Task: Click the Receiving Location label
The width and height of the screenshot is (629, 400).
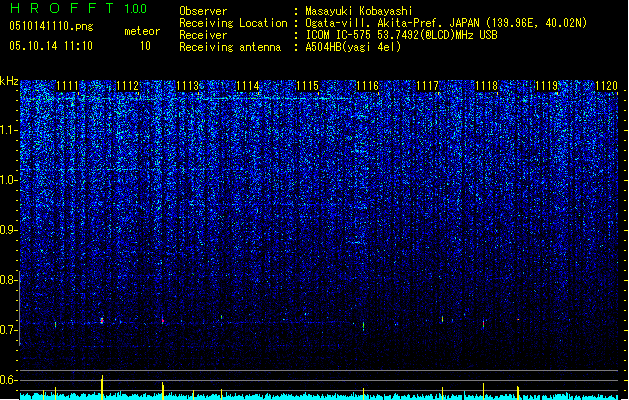Action: 233,23
